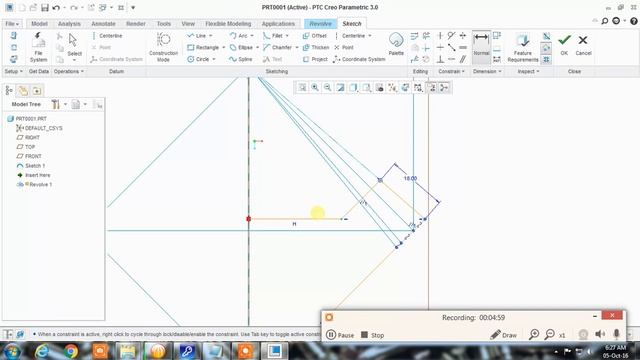The height and width of the screenshot is (360, 640).
Task: Click the Sketching Coordinate System tool
Action: (359, 59)
